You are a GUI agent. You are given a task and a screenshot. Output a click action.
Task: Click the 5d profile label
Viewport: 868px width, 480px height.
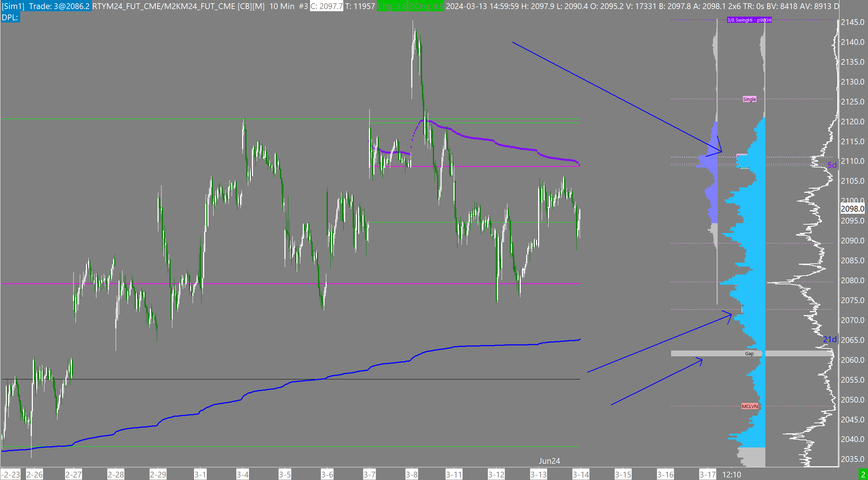[x=832, y=165]
